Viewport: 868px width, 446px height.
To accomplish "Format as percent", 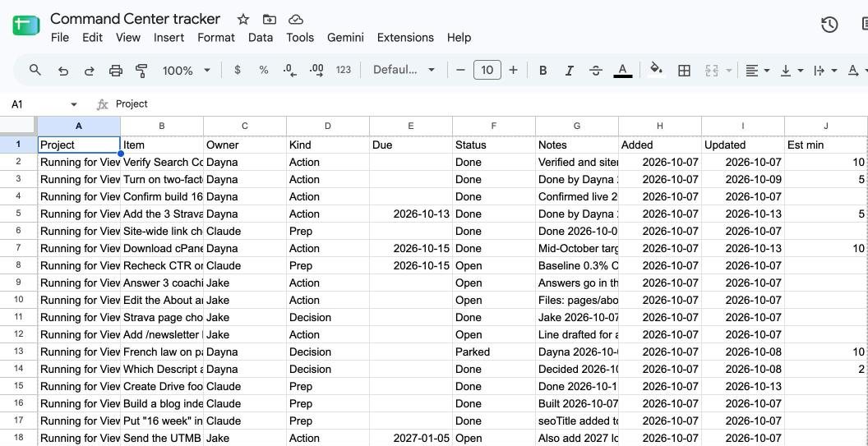I will (x=264, y=71).
